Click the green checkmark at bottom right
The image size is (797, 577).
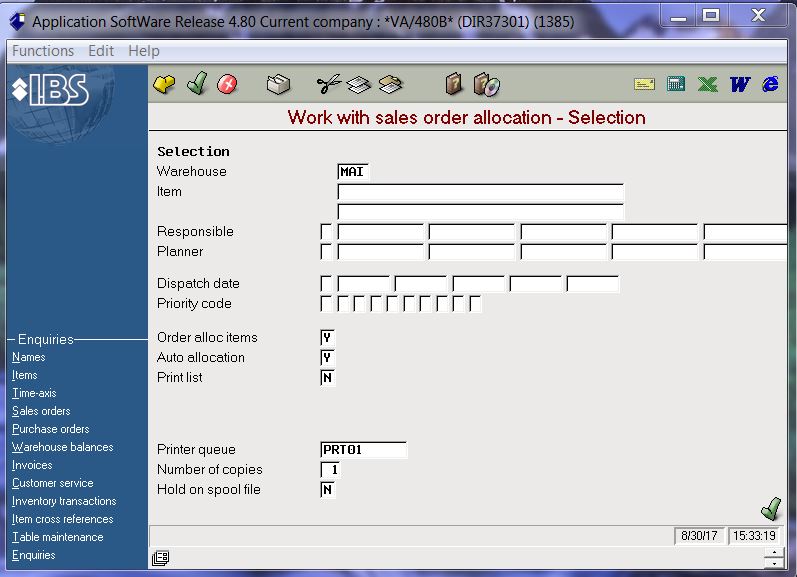click(x=771, y=508)
